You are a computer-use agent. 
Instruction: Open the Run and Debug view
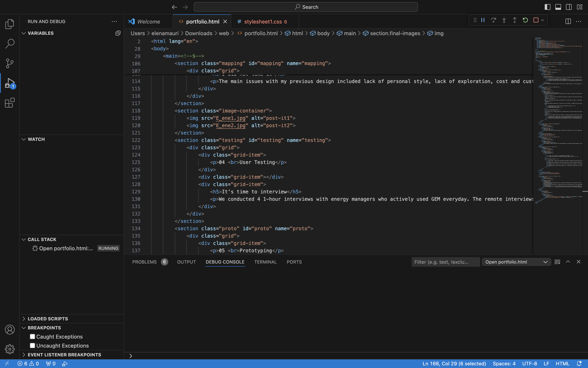pos(10,83)
